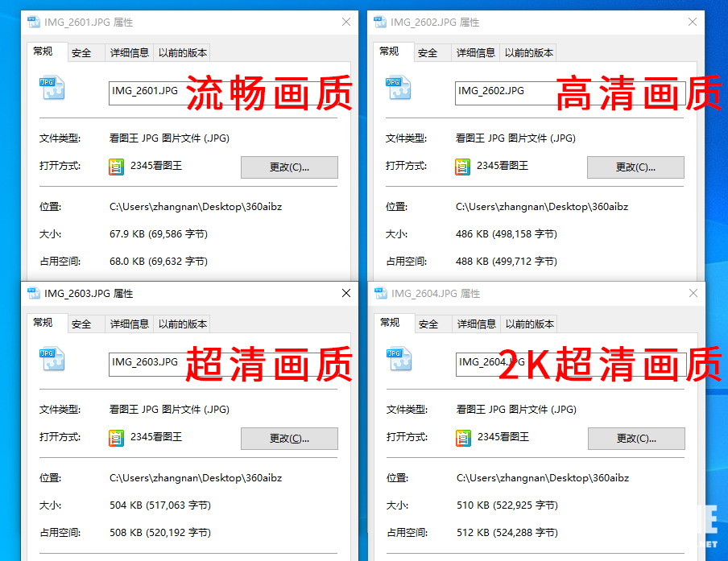Open 以前的版本 tab in IMG_2603 properties
728x561 pixels.
click(x=183, y=324)
